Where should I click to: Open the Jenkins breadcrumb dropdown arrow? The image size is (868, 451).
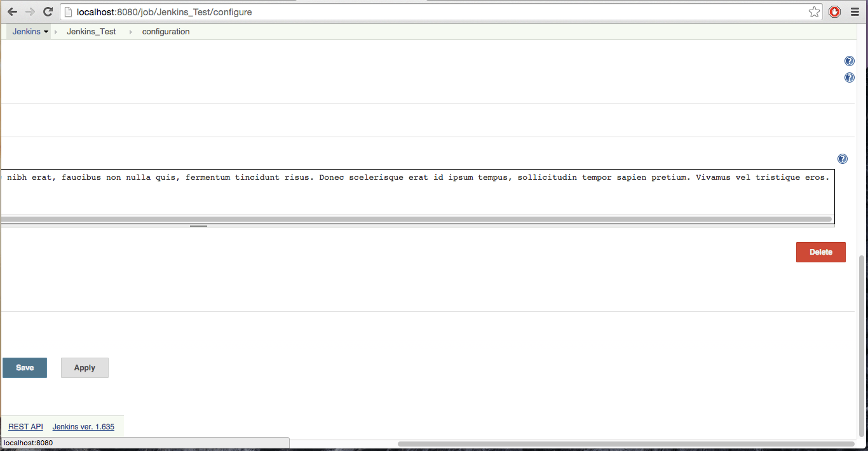coord(46,32)
